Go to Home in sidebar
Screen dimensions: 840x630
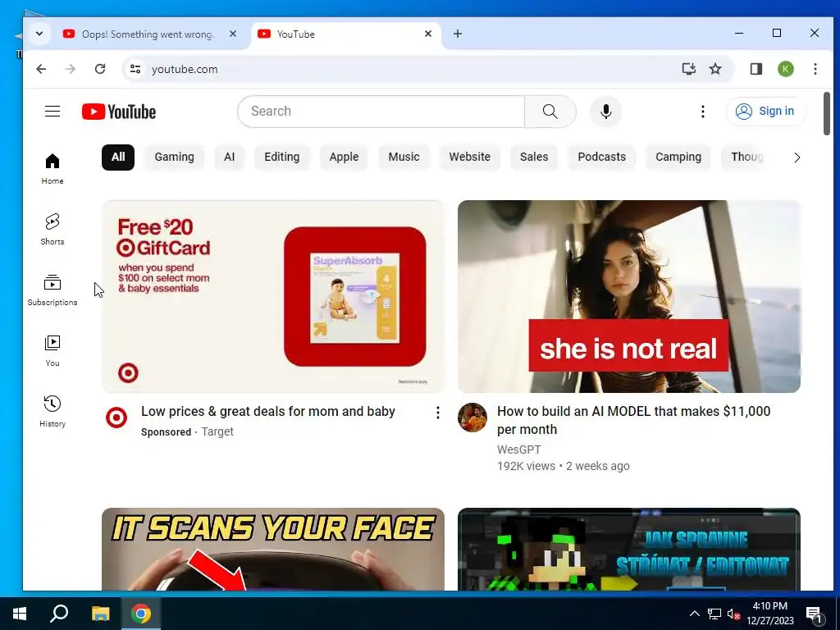coord(52,169)
